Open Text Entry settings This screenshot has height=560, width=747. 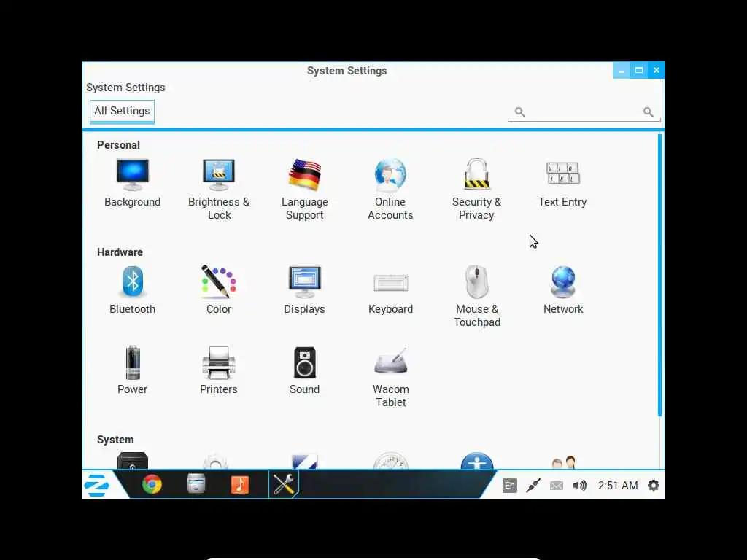tap(562, 183)
